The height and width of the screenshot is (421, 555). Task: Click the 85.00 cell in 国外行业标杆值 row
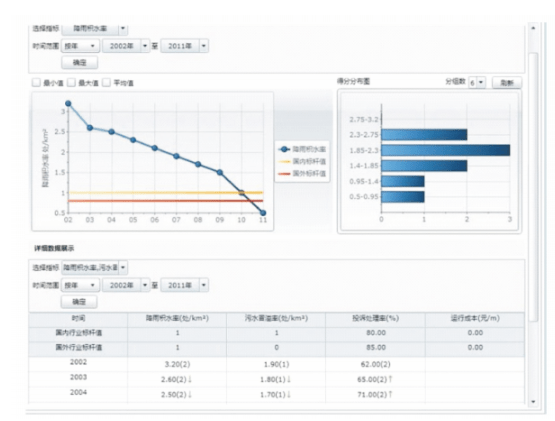pyautogui.click(x=376, y=348)
